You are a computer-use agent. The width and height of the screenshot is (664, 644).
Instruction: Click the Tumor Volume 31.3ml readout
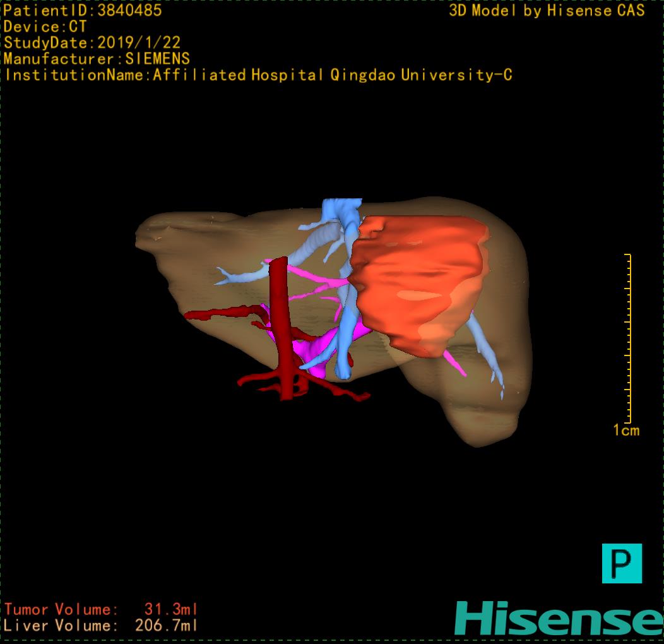click(101, 610)
